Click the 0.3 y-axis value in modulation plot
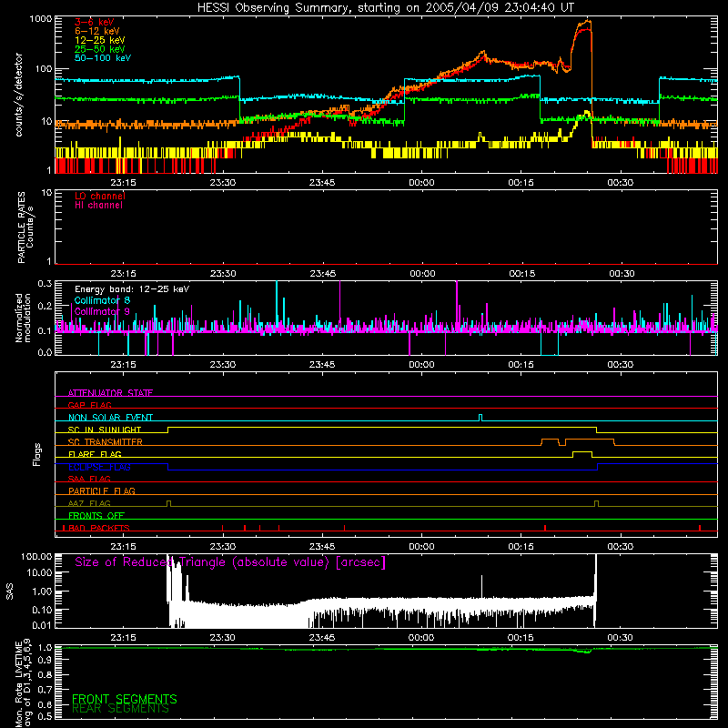The width and height of the screenshot is (728, 728). (x=45, y=284)
